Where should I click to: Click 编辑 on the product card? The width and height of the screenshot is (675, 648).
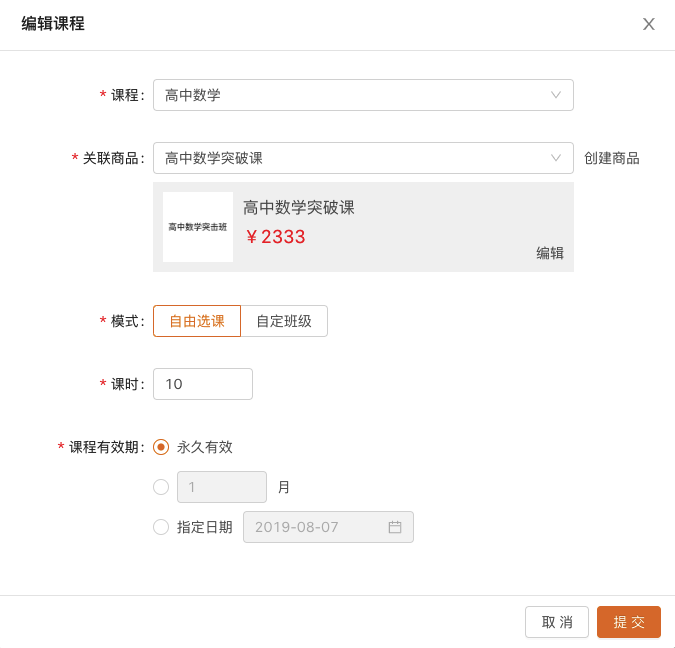550,253
